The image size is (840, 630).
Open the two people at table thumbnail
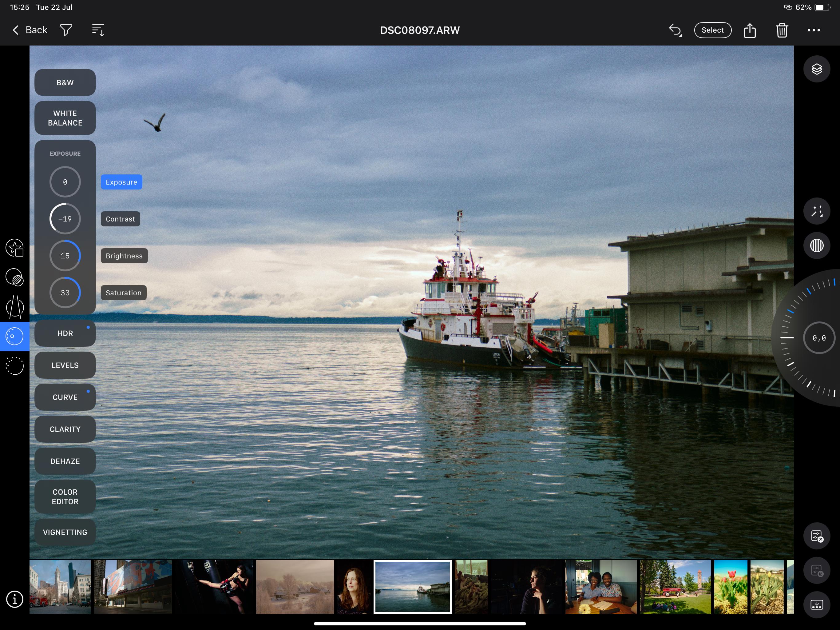pos(601,587)
